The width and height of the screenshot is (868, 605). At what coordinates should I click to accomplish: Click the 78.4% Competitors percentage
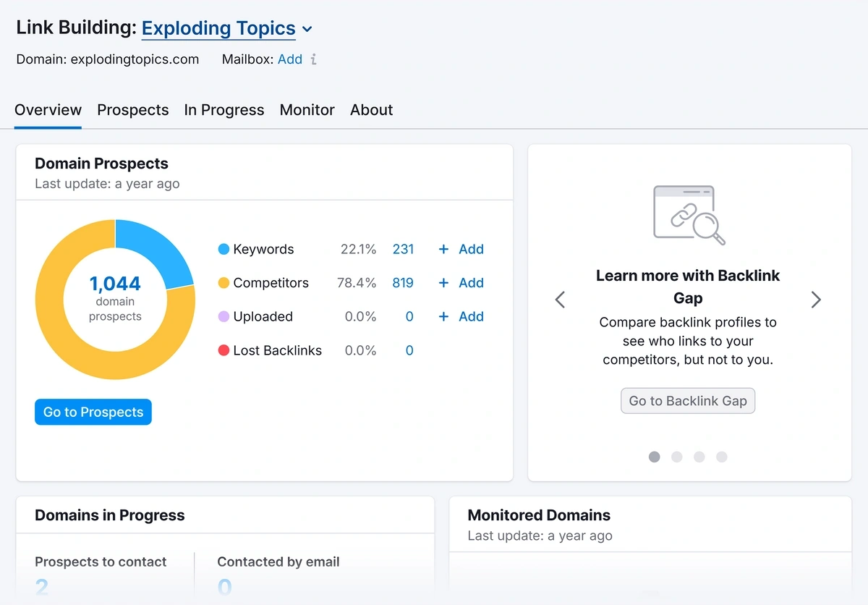tap(357, 283)
